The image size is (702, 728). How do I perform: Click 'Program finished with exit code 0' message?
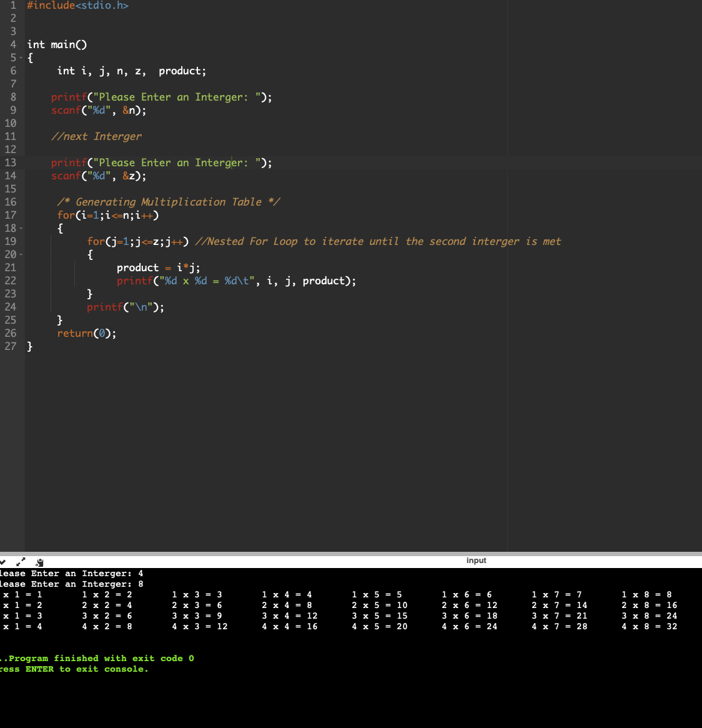click(101, 659)
